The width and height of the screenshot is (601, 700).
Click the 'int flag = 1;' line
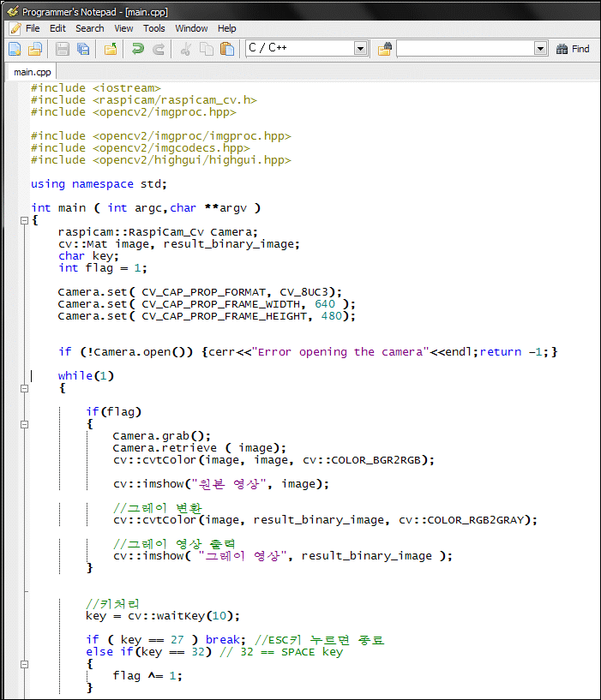coord(103,268)
